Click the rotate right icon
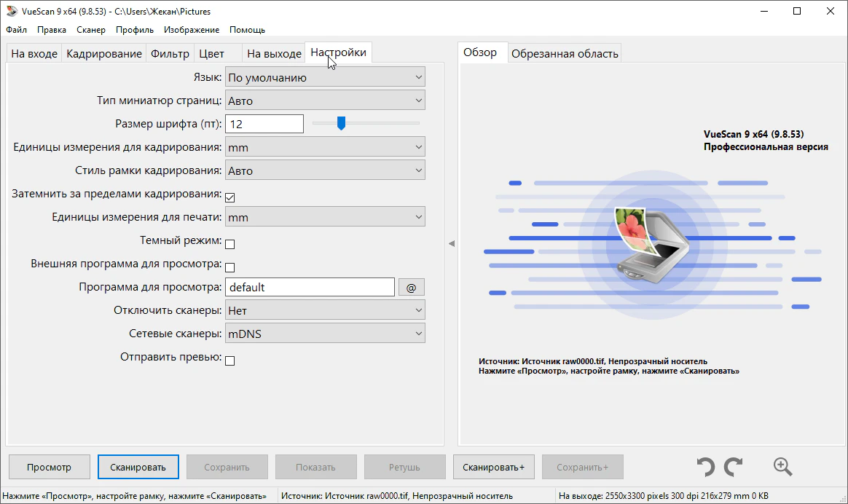 point(733,467)
